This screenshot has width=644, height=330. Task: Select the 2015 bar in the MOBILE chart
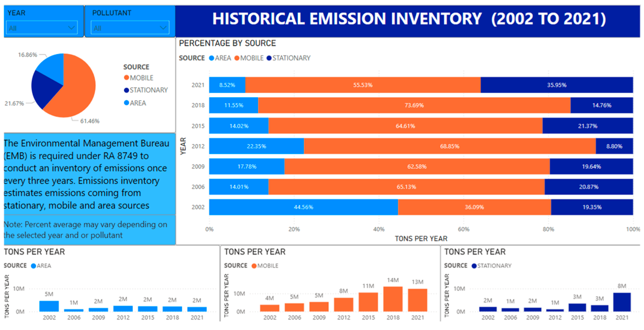click(368, 302)
